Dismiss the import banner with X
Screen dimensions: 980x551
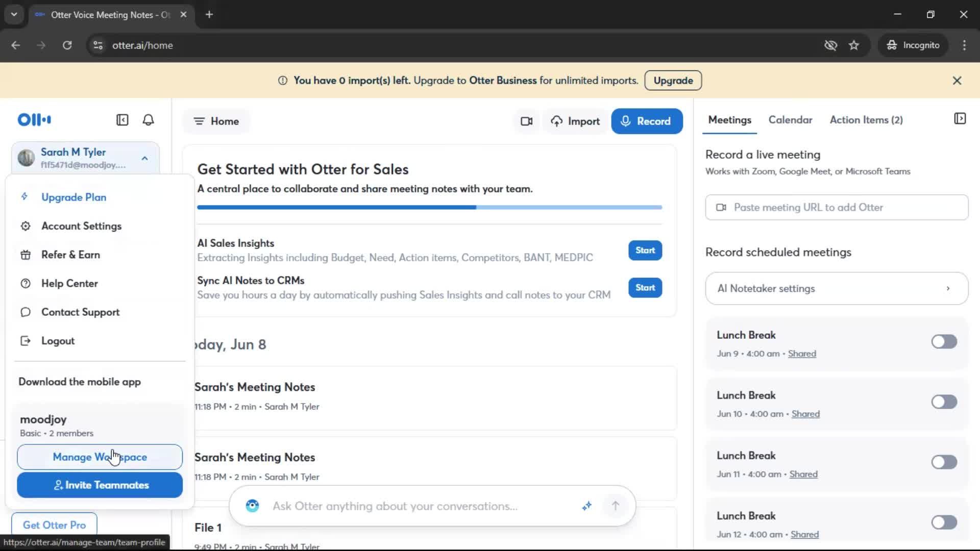957,81
